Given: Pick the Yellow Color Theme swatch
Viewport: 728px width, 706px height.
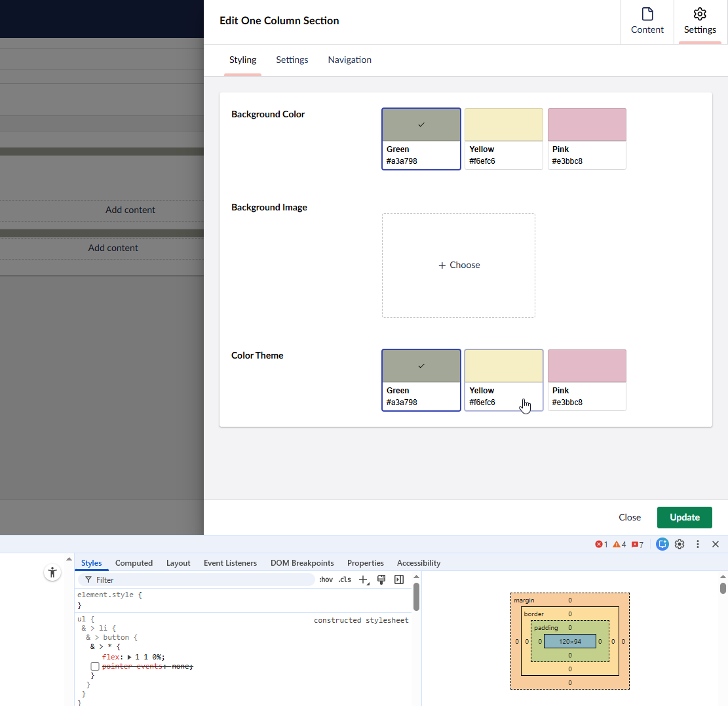Looking at the screenshot, I should 503,380.
